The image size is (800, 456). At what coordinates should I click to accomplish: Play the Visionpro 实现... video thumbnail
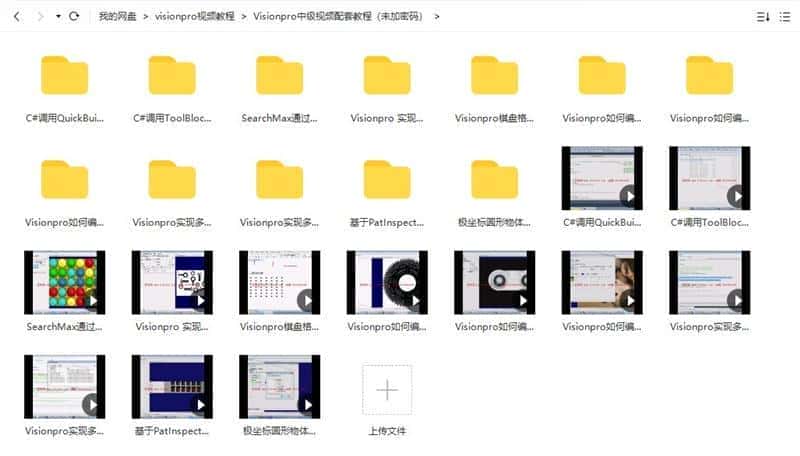pos(172,282)
